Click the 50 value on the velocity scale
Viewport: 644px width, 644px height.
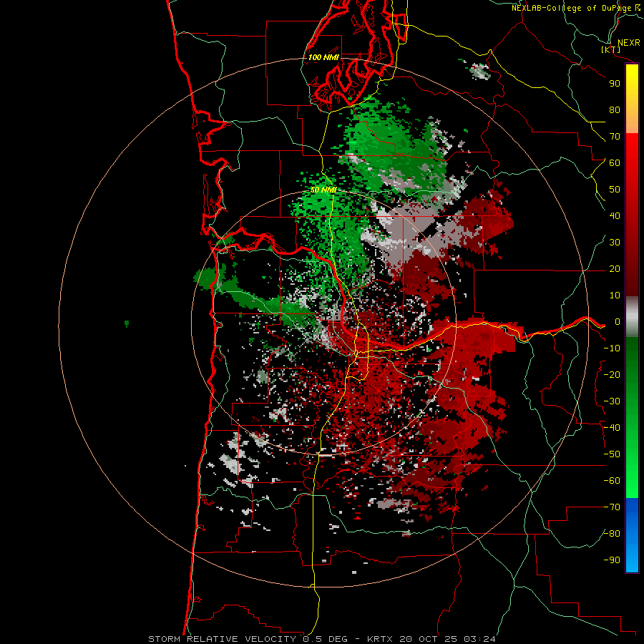point(615,190)
